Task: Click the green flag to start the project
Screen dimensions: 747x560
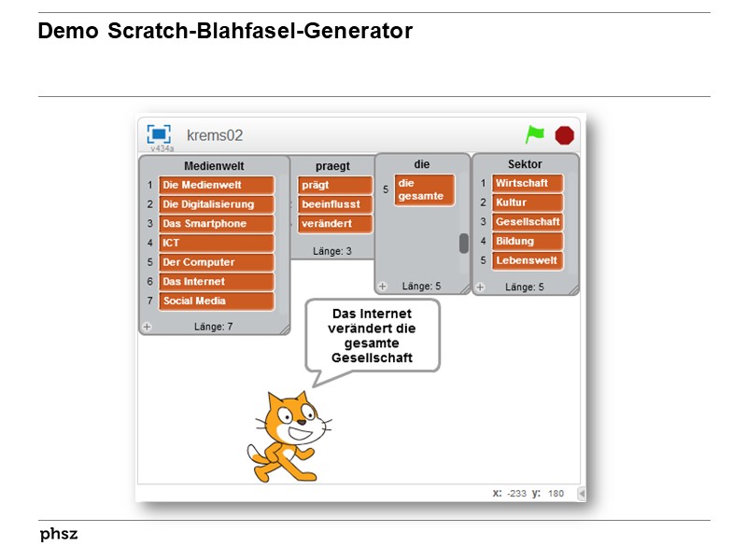Action: [x=534, y=134]
